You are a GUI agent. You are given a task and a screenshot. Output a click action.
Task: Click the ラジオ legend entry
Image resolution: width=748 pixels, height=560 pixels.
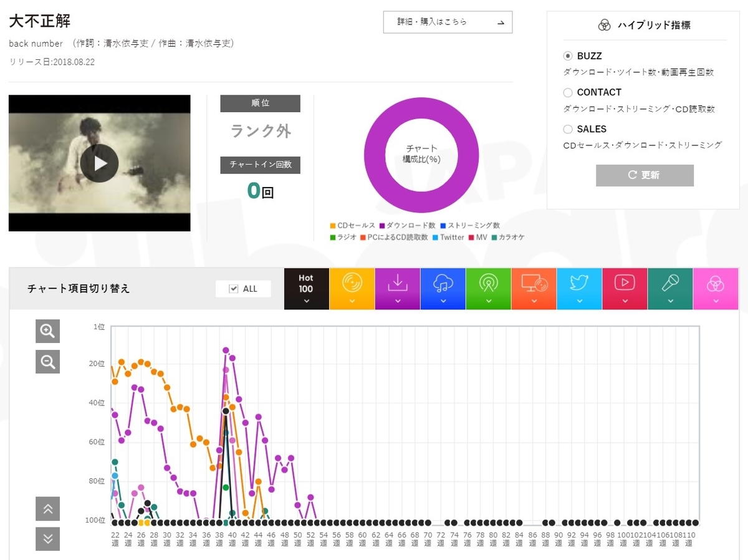pos(343,238)
